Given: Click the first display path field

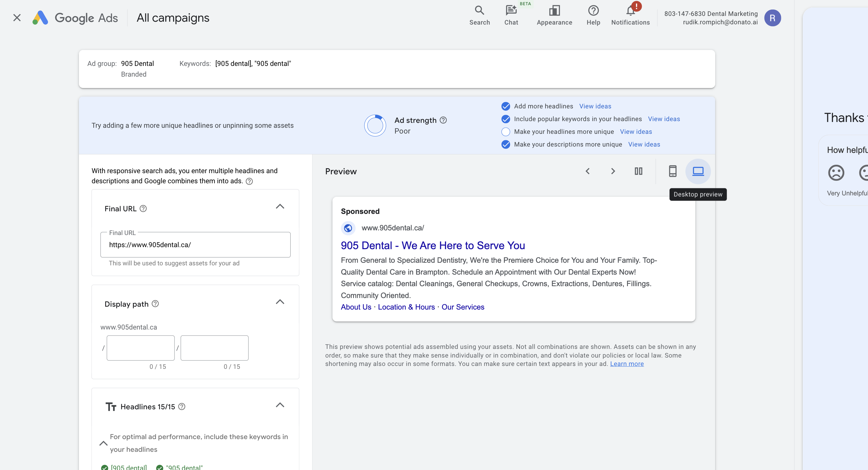Looking at the screenshot, I should point(140,348).
